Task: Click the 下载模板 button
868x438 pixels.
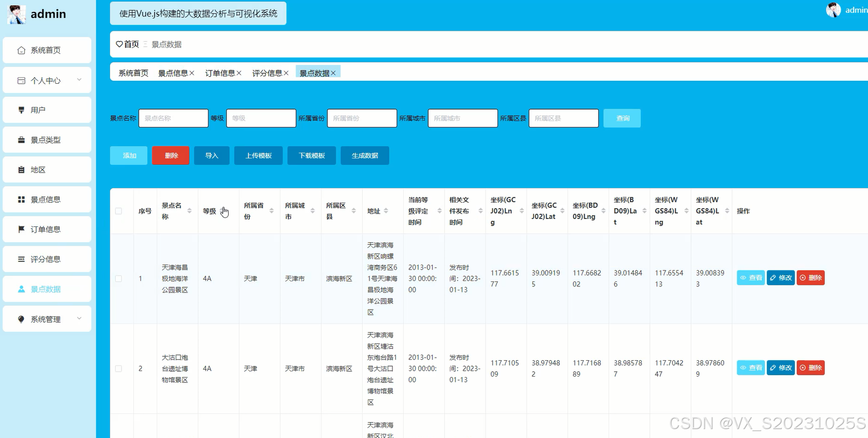Action: 311,156
